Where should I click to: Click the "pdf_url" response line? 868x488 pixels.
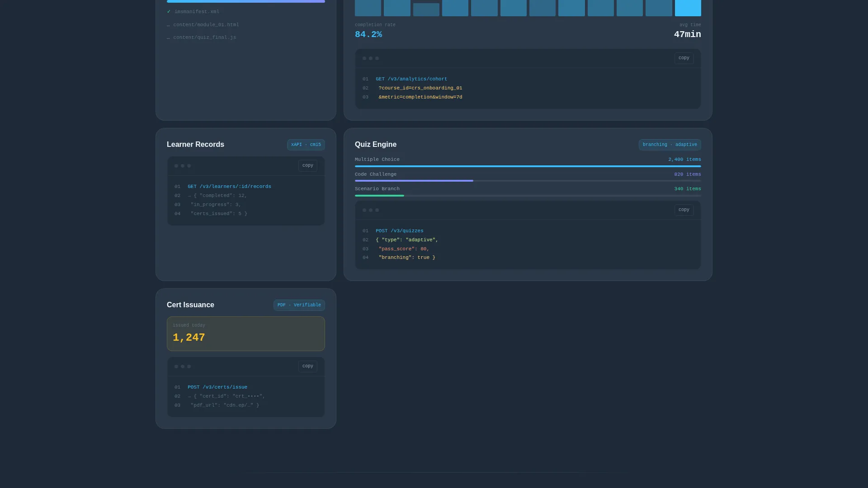pyautogui.click(x=225, y=405)
